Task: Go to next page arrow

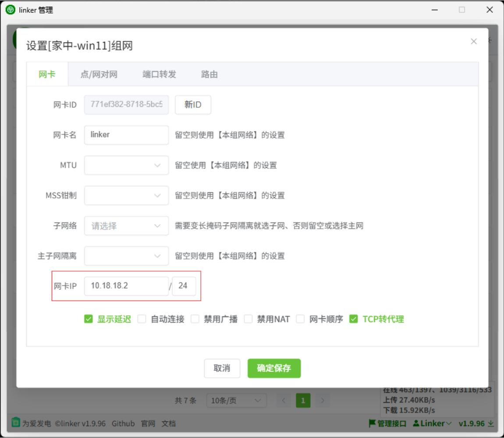Action: 323,400
